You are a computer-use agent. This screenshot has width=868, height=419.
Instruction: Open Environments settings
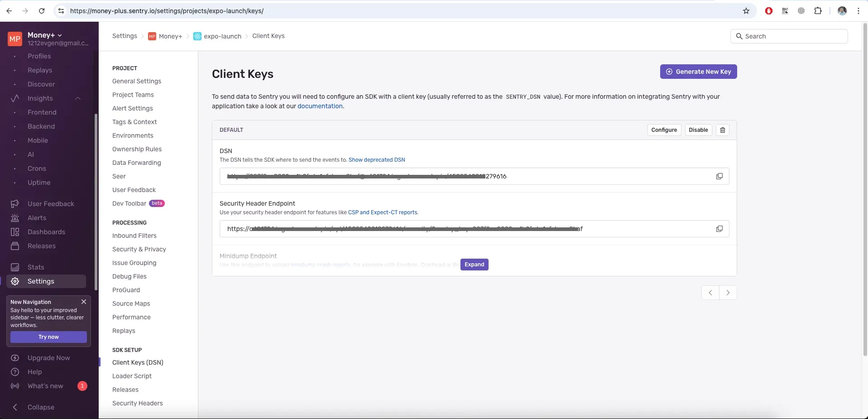click(133, 135)
